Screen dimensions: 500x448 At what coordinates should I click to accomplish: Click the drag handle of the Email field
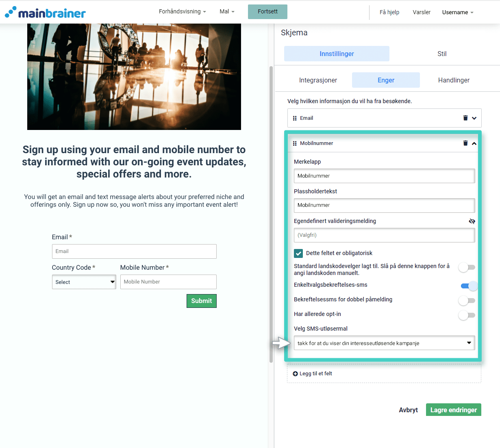coord(295,118)
